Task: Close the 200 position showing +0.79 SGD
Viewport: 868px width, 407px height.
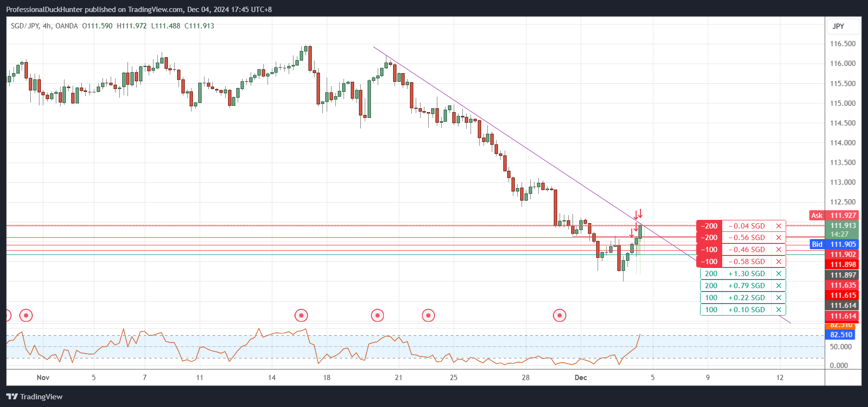Action: tap(779, 286)
